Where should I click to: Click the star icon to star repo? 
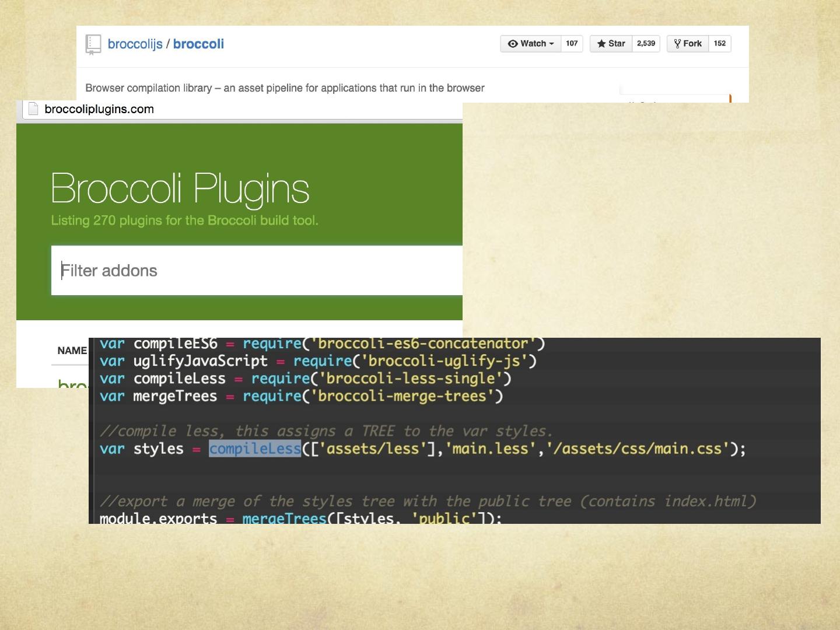click(x=601, y=44)
